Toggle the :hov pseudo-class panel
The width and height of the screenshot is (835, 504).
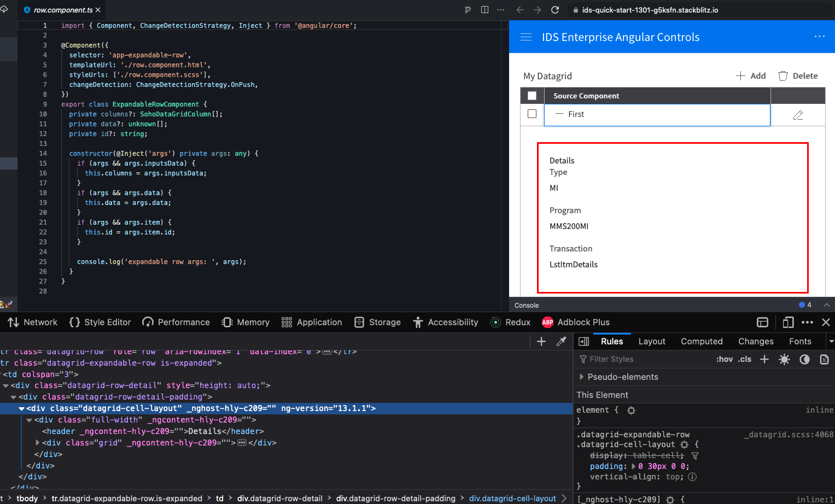725,359
